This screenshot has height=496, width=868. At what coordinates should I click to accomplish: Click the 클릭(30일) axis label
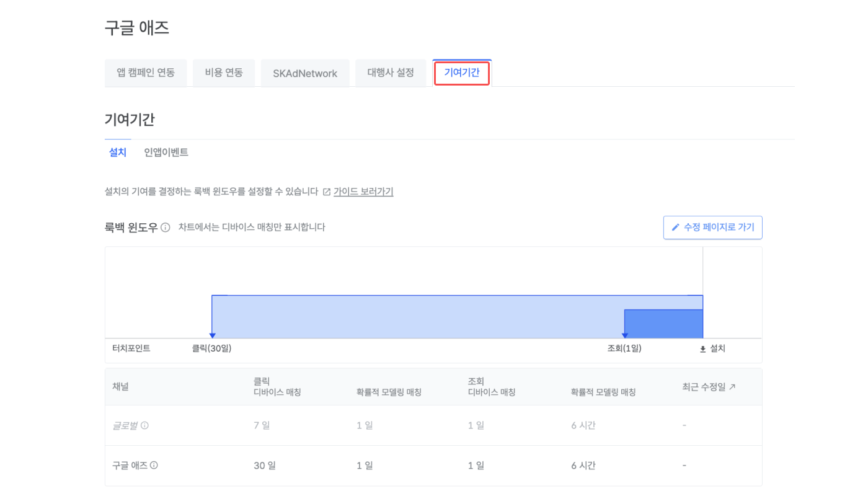click(211, 348)
